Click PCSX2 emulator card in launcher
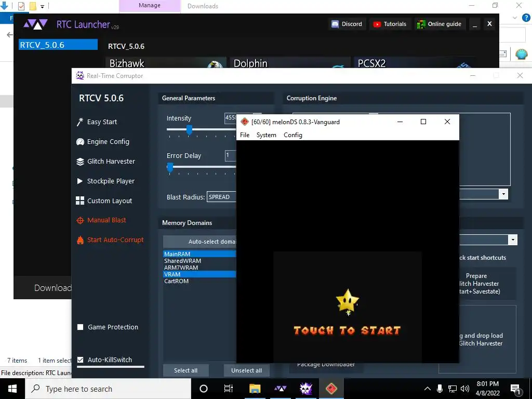Viewport: 532px width, 399px height. pyautogui.click(x=414, y=63)
